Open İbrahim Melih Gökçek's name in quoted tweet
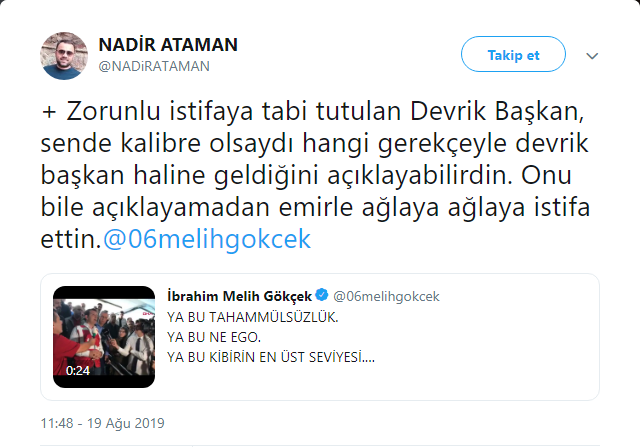The width and height of the screenshot is (640, 447). 238,296
